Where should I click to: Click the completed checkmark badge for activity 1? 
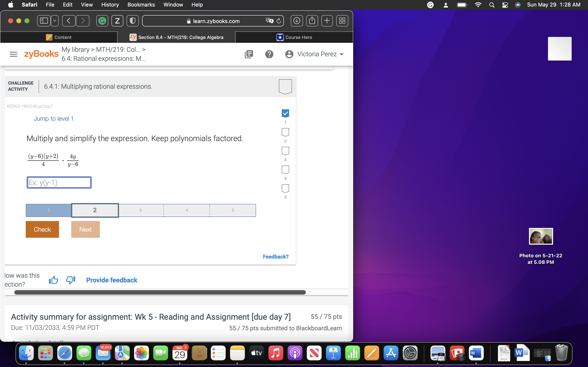pyautogui.click(x=285, y=113)
